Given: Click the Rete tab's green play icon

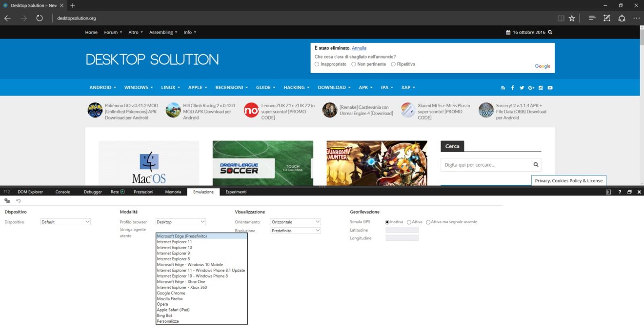Looking at the screenshot, I should pyautogui.click(x=122, y=192).
